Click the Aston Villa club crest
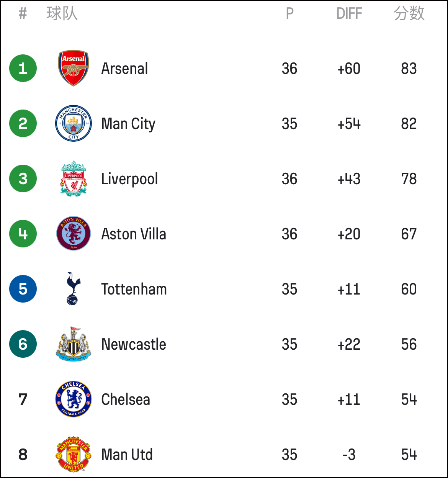 (x=74, y=234)
